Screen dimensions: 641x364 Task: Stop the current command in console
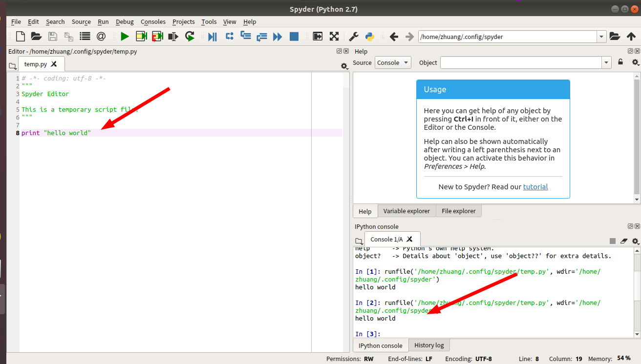point(613,241)
